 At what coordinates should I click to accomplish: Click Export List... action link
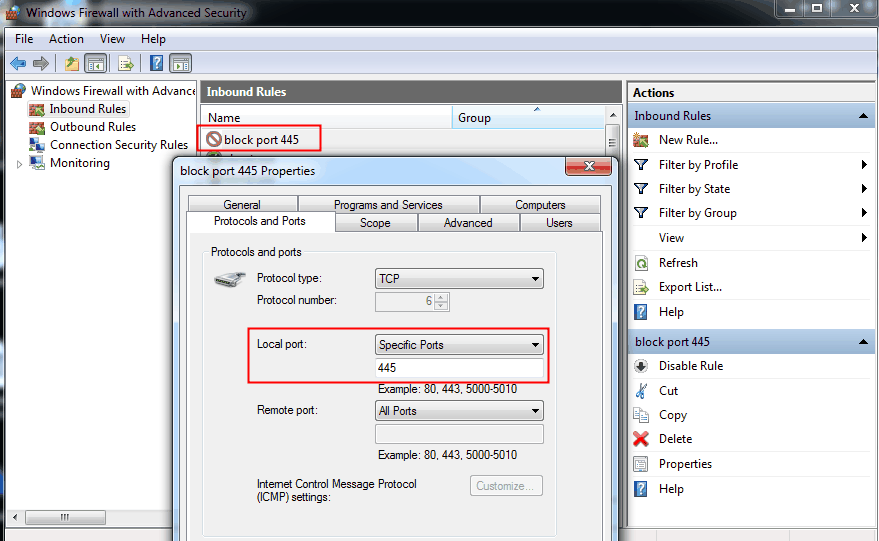690,287
